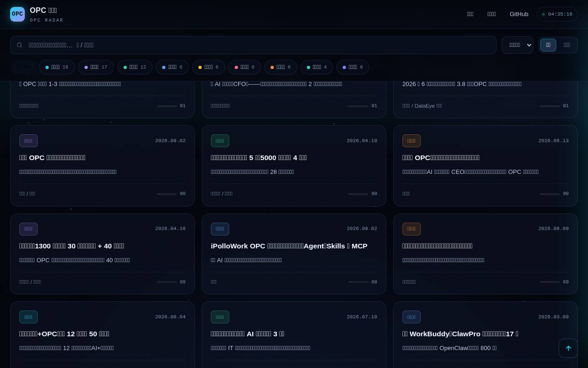The image size is (588, 368).
Task: Click the date 2026.07.10
Action: pyautogui.click(x=362, y=317)
